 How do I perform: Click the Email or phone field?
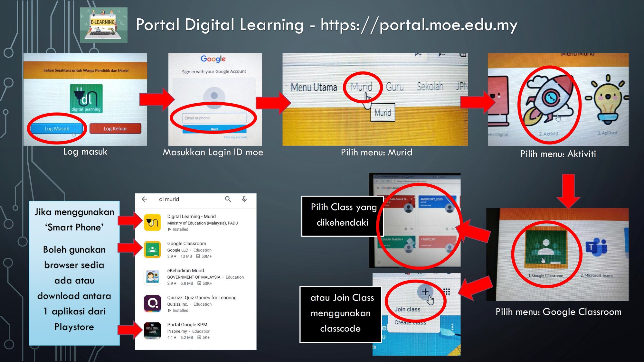pos(214,118)
